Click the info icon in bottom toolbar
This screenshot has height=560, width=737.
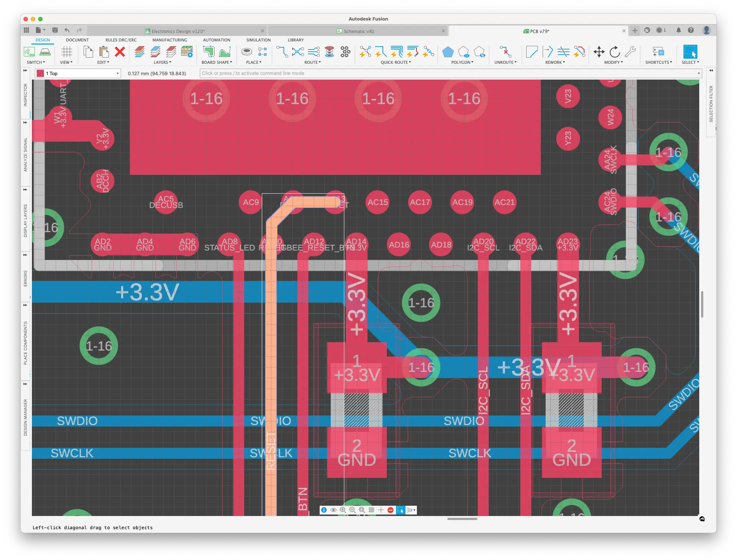click(x=324, y=510)
